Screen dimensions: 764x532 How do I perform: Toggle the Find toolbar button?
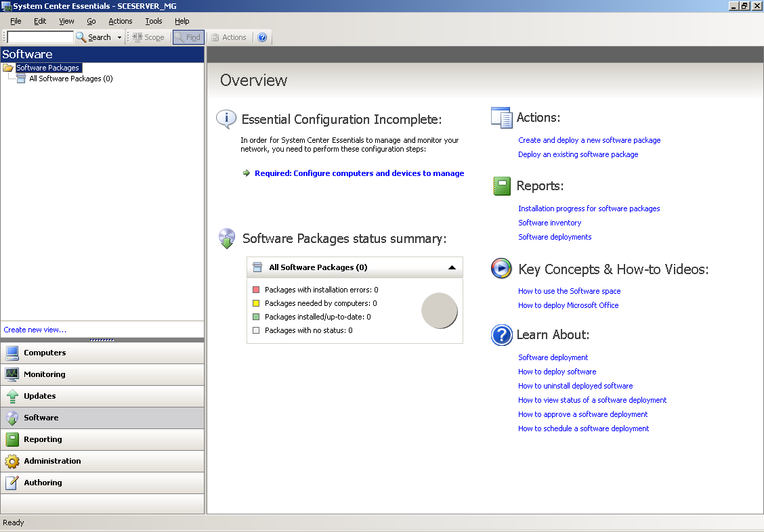coord(188,37)
